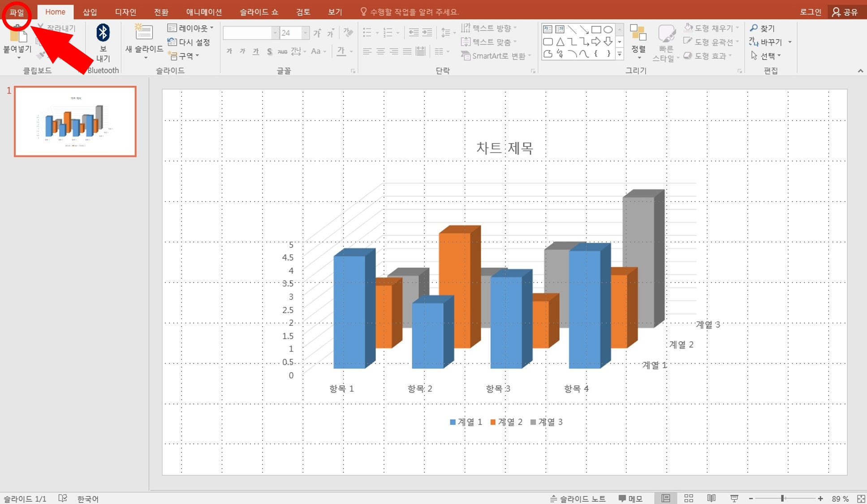Image resolution: width=867 pixels, height=504 pixels.
Task: Click the zoom slider handle
Action: click(x=782, y=498)
